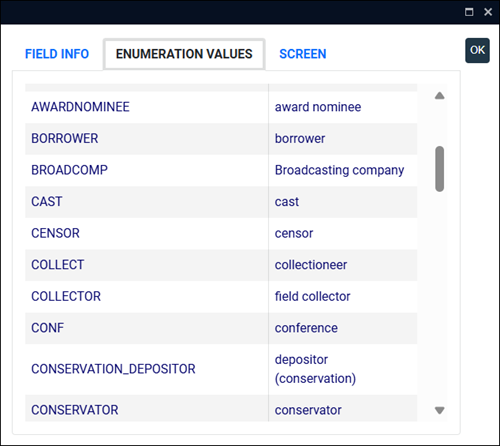Screen dimensions: 500x446
Task: Select the Enumeration Values tab
Action: (184, 54)
